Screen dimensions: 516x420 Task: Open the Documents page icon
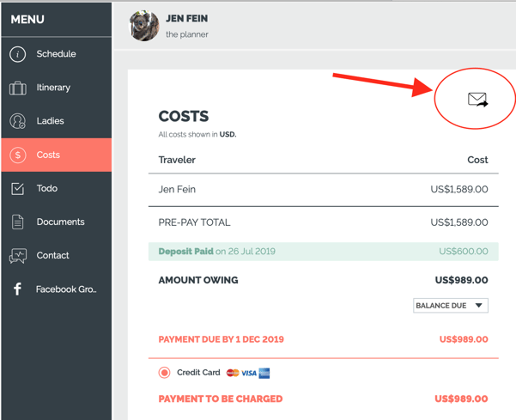[17, 222]
